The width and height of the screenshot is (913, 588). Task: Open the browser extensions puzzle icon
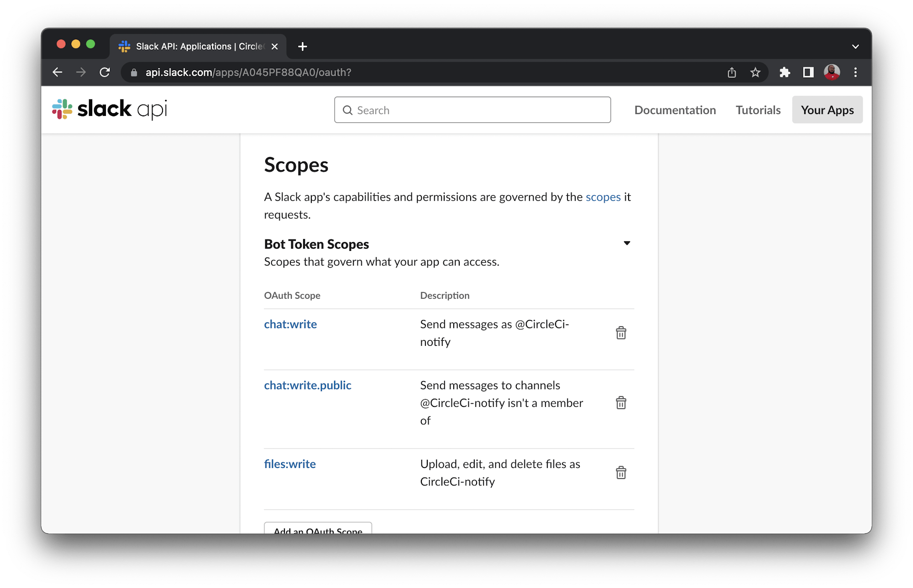(785, 72)
